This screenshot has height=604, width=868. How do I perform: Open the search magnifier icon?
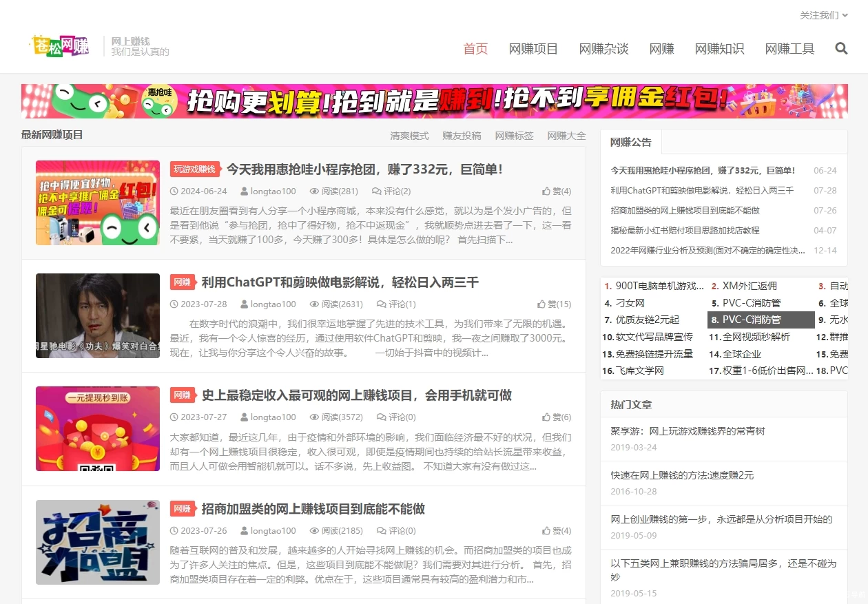[840, 48]
